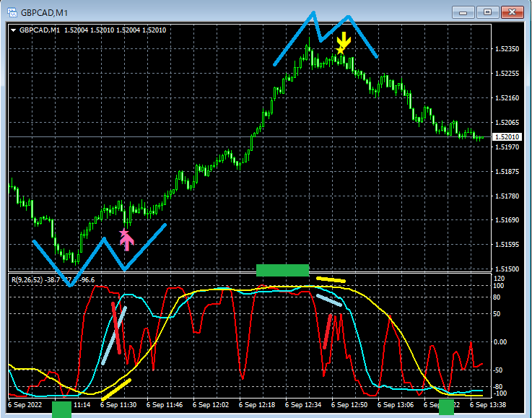Click the 120 level on indicator scale
Image resolution: width=532 pixels, height=418 pixels.
[x=500, y=279]
